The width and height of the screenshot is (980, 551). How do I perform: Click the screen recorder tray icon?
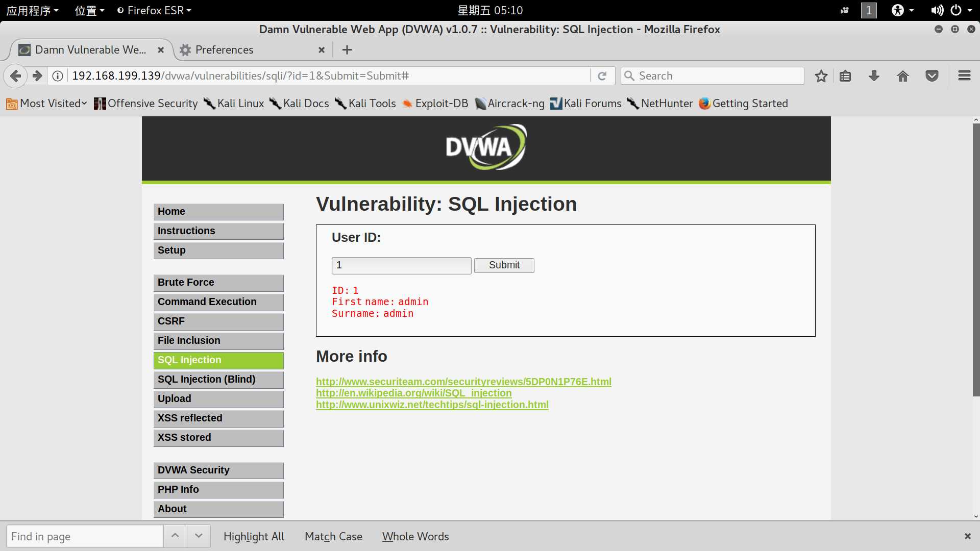(x=845, y=10)
